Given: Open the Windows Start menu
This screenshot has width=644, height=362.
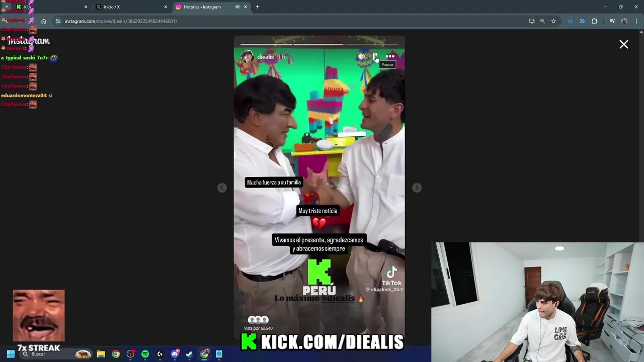Looking at the screenshot, I should tap(11, 354).
